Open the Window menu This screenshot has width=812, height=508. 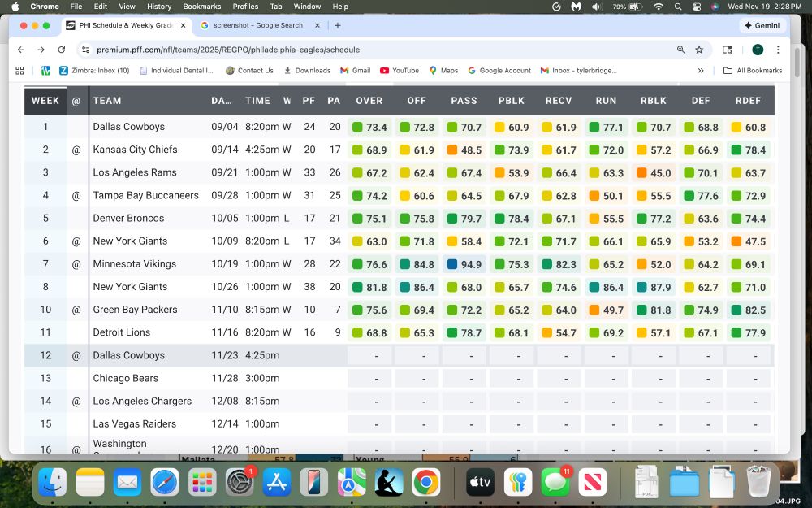(307, 7)
